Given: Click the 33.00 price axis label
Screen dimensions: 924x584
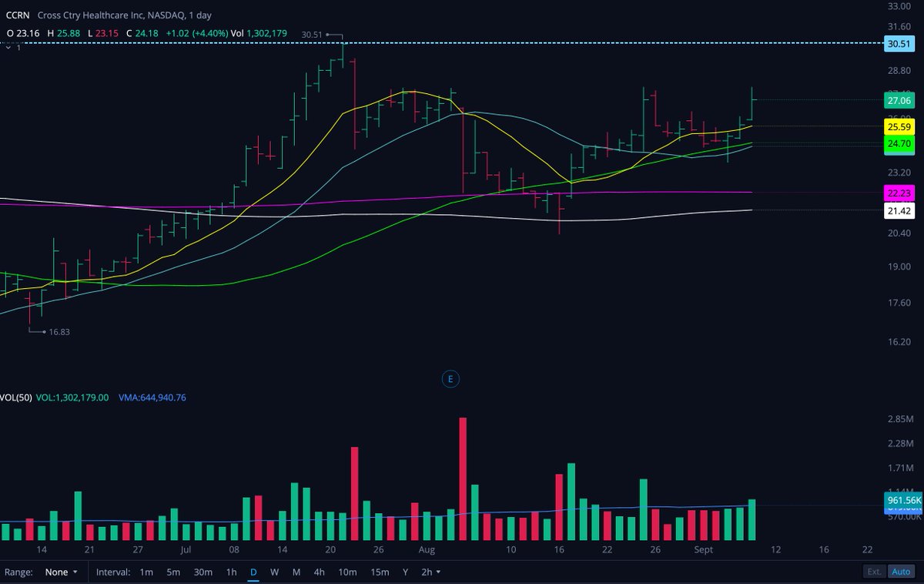Looking at the screenshot, I should [x=899, y=6].
